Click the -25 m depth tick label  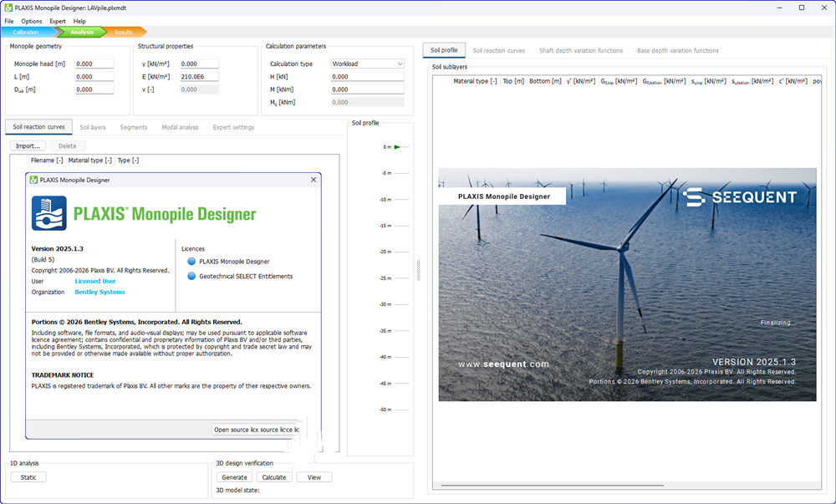pyautogui.click(x=385, y=278)
